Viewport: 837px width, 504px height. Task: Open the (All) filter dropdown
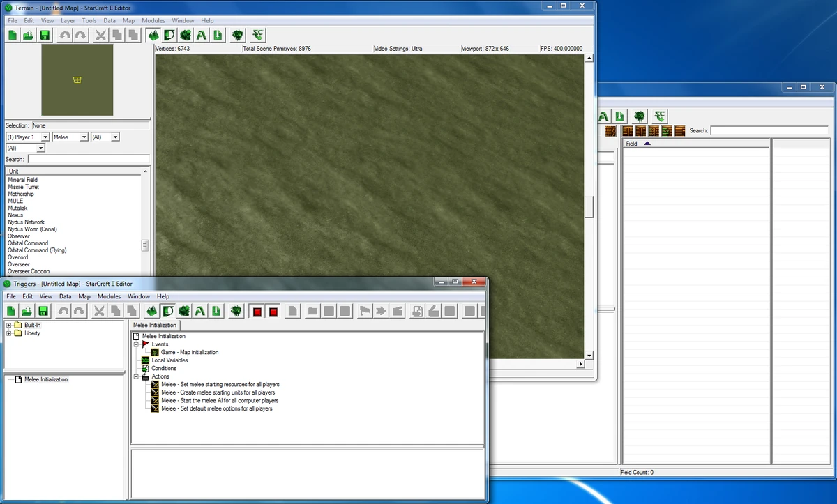104,137
